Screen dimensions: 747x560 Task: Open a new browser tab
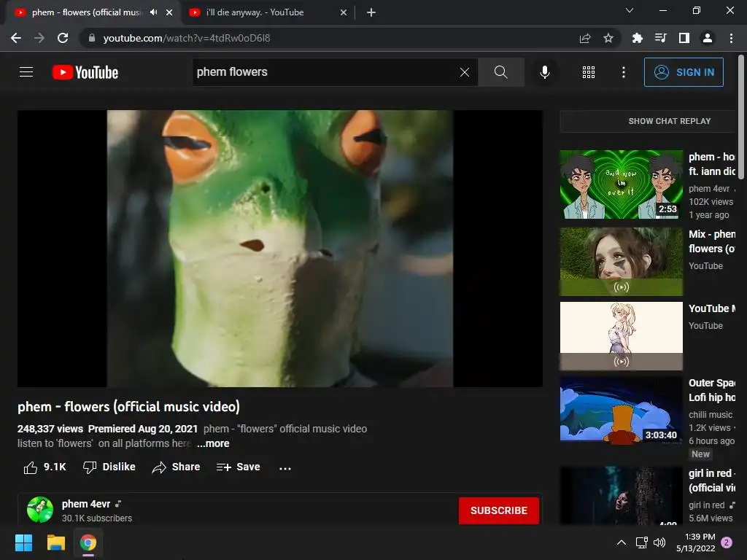pos(371,12)
